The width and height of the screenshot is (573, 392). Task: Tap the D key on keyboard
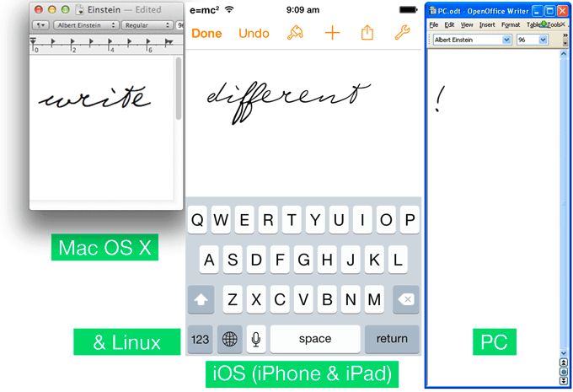256,260
